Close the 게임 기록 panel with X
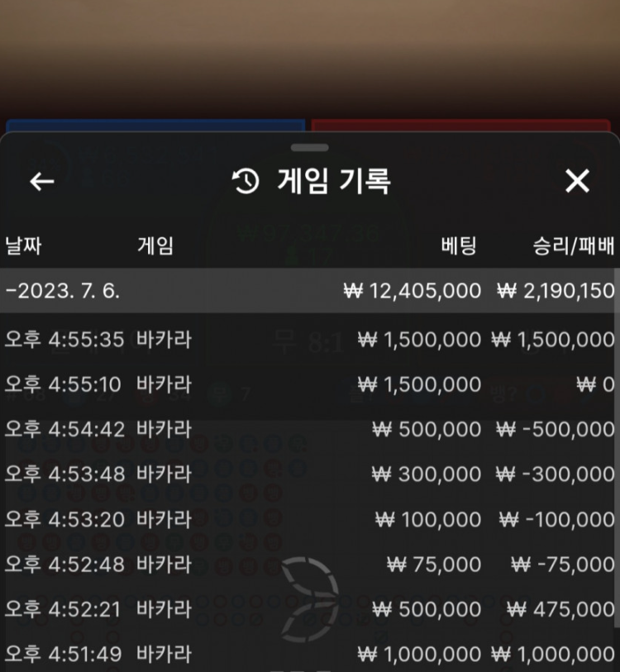The width and height of the screenshot is (620, 672). 577,182
